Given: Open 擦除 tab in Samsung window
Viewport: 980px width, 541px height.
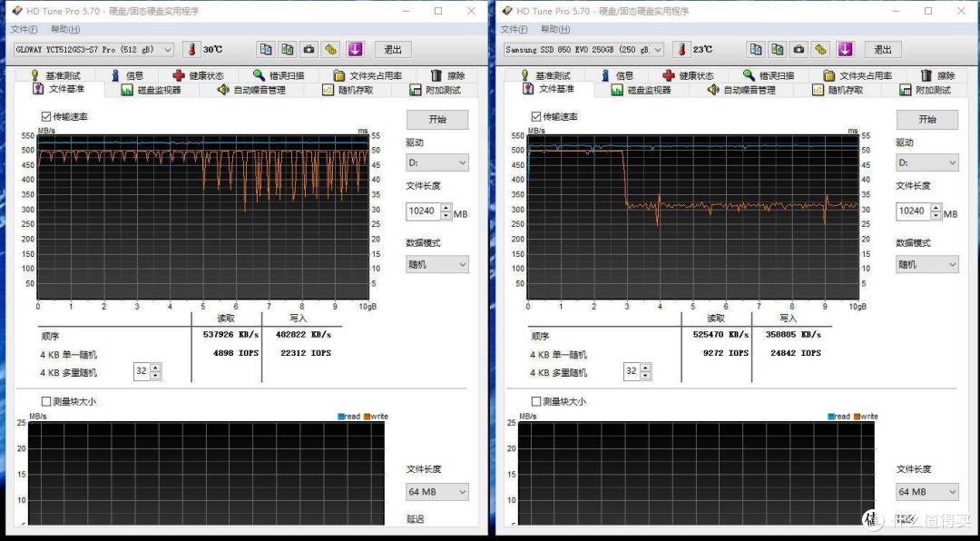Looking at the screenshot, I should click(938, 75).
